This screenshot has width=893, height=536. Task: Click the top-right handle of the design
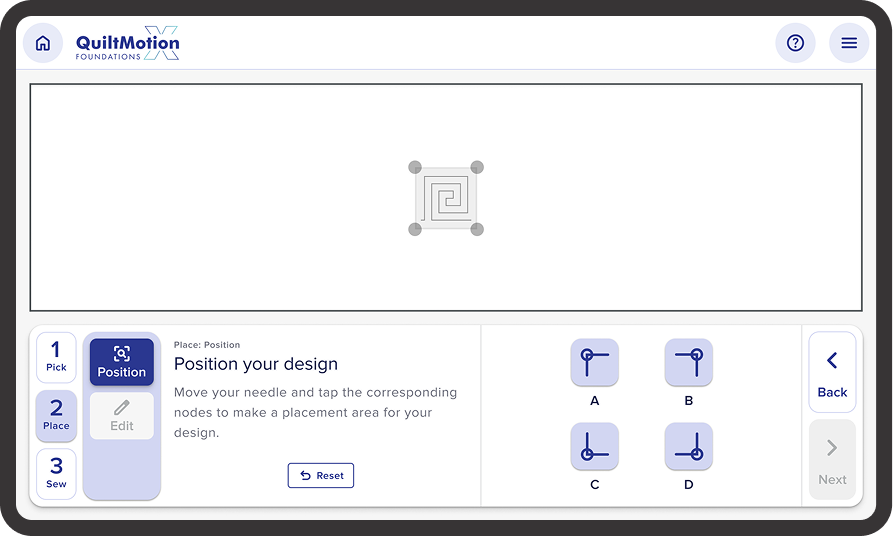[477, 167]
